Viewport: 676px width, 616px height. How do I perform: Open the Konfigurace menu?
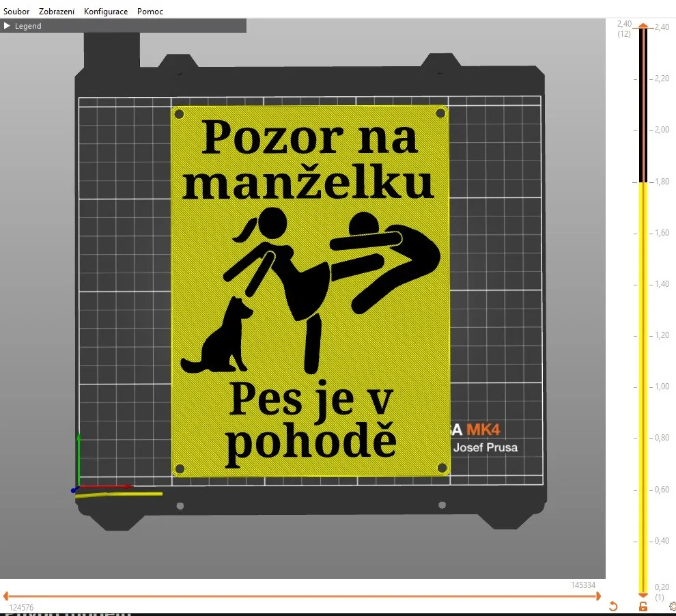tap(105, 11)
